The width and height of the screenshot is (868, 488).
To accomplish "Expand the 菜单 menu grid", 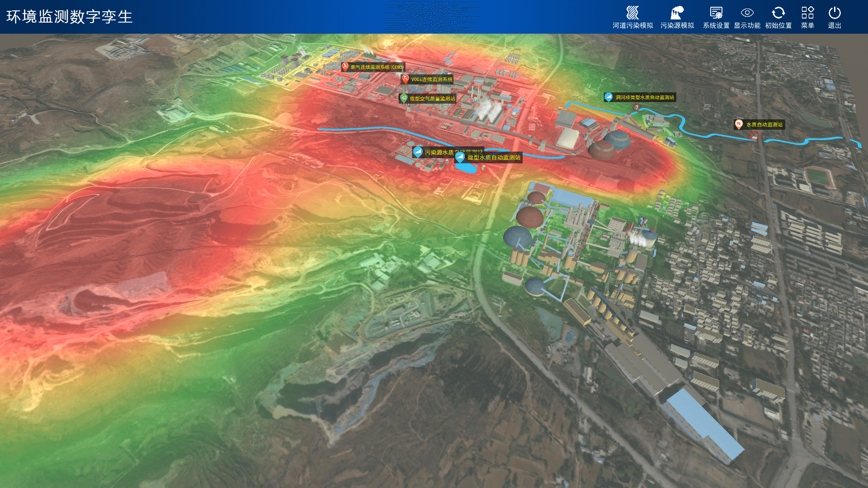I will (x=807, y=13).
